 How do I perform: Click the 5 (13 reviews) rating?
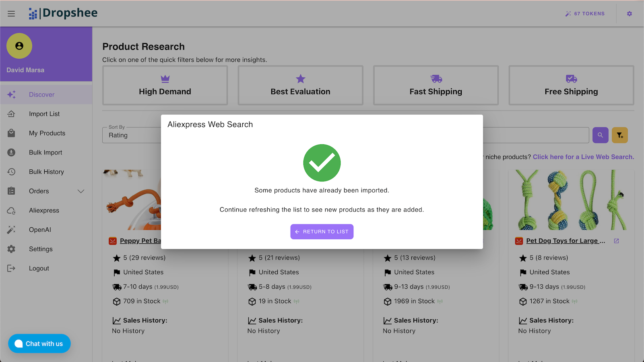(x=415, y=258)
